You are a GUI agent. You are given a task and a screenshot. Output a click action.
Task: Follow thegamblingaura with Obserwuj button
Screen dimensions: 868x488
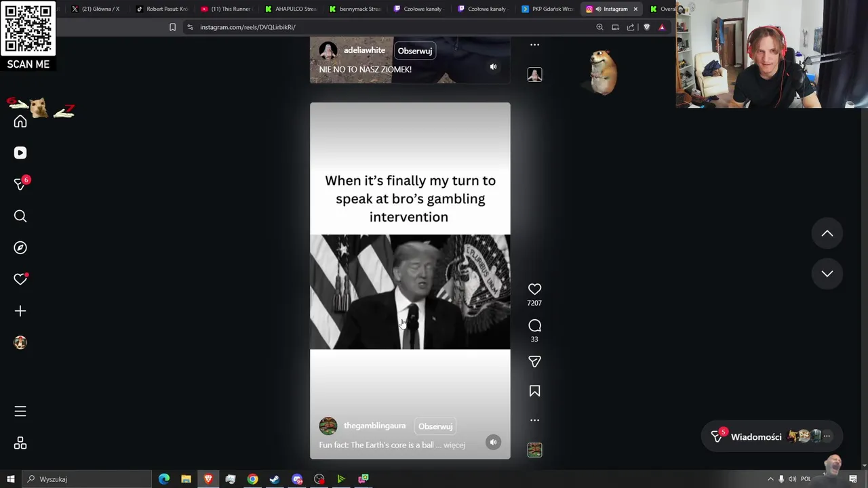coord(435,426)
